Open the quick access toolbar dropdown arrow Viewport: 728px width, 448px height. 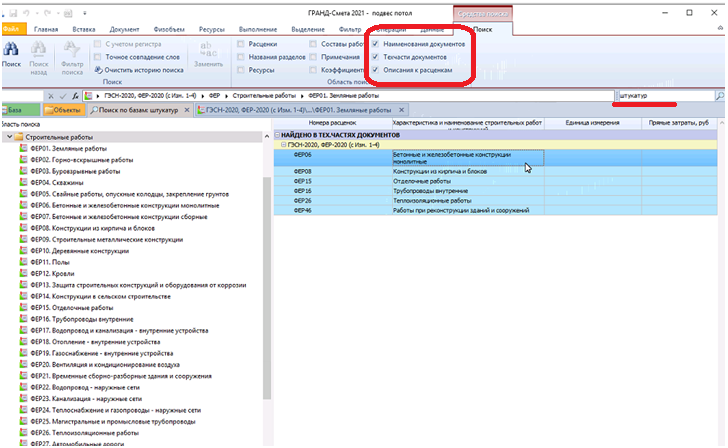tap(84, 13)
